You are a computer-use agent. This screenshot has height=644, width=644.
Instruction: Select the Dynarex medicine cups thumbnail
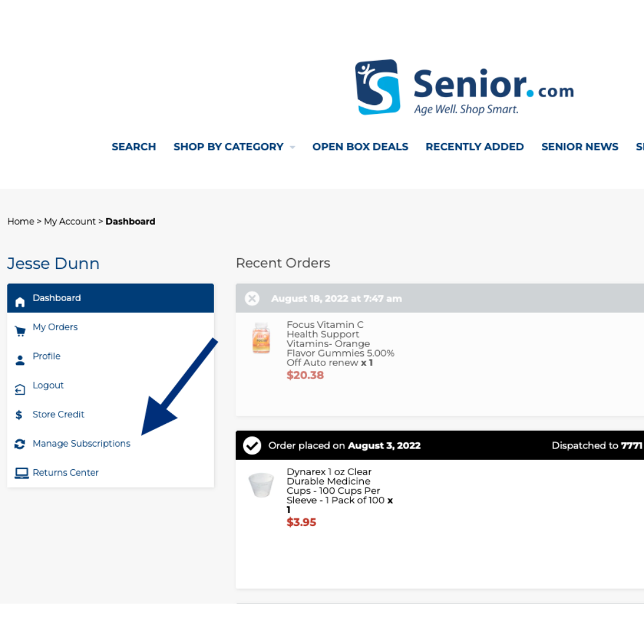[x=261, y=485]
